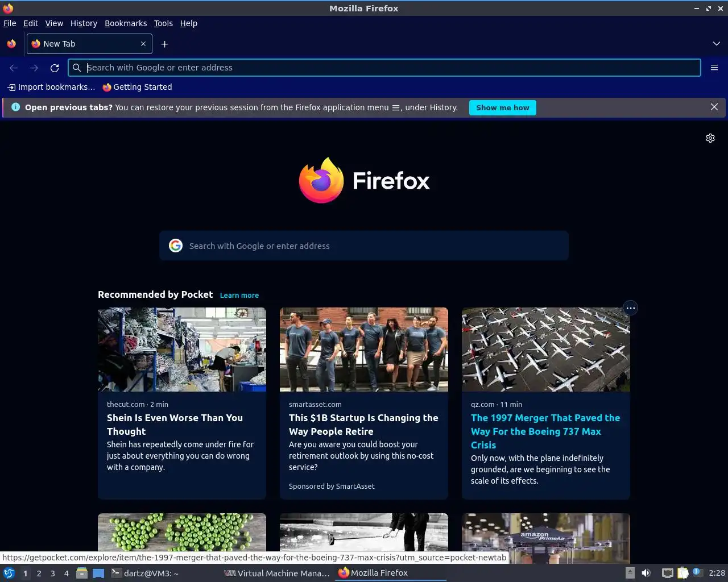This screenshot has width=728, height=582.
Task: Open the taskbar application launcher menu
Action: pos(9,573)
